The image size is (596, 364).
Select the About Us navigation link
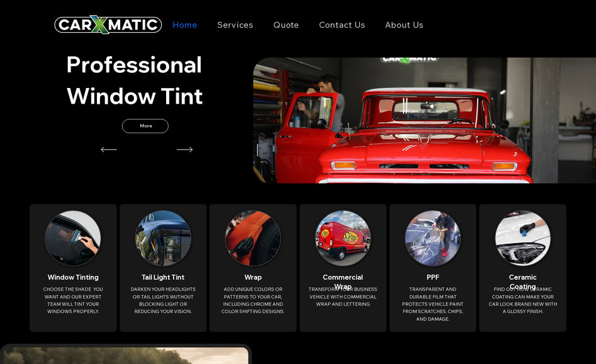pyautogui.click(x=404, y=25)
